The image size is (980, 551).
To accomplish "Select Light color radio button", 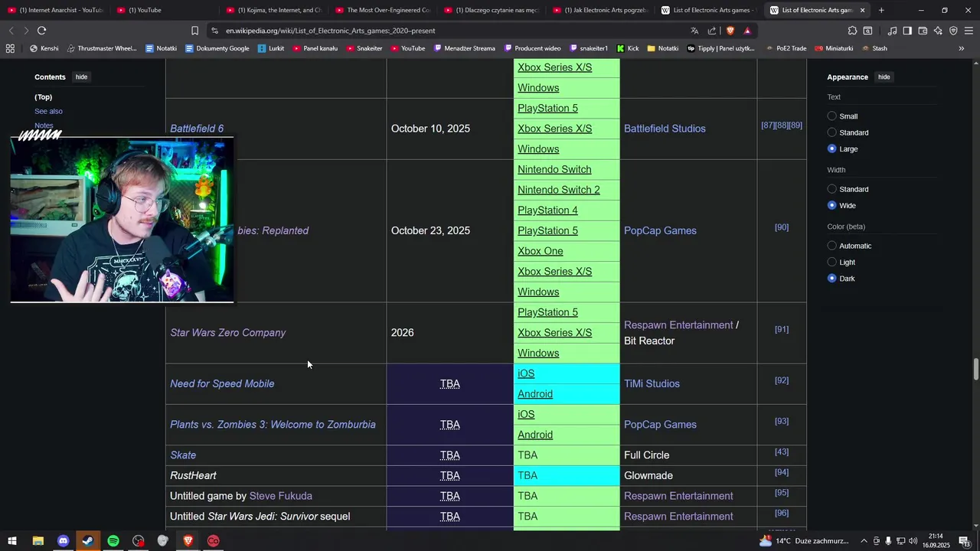I will click(831, 262).
